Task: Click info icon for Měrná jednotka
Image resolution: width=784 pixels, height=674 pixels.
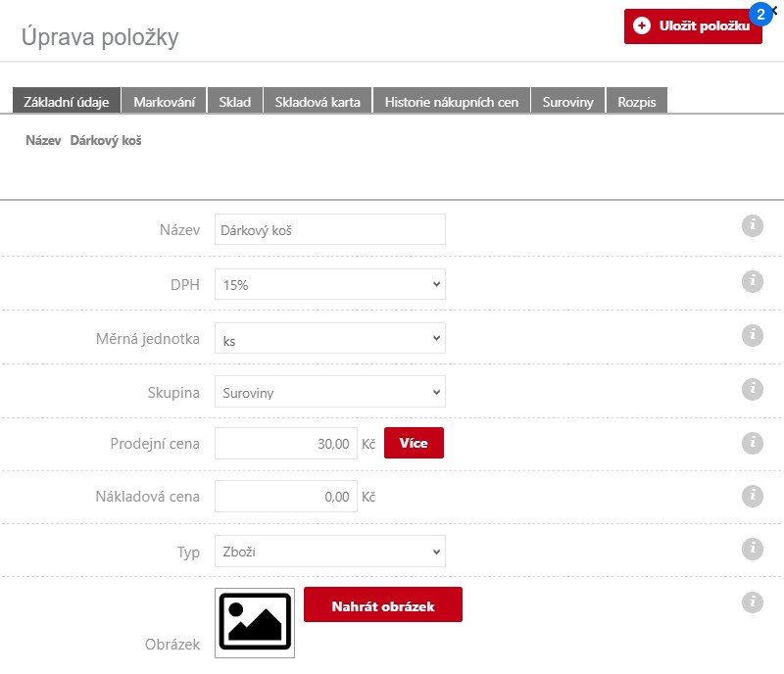Action: pos(752,335)
